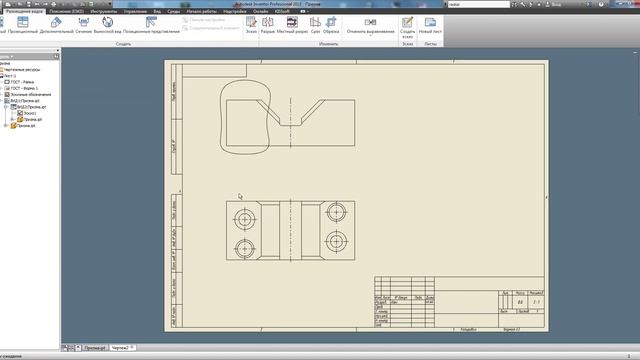Click the Листы panel label
This screenshot has width=640, height=360.
point(430,44)
